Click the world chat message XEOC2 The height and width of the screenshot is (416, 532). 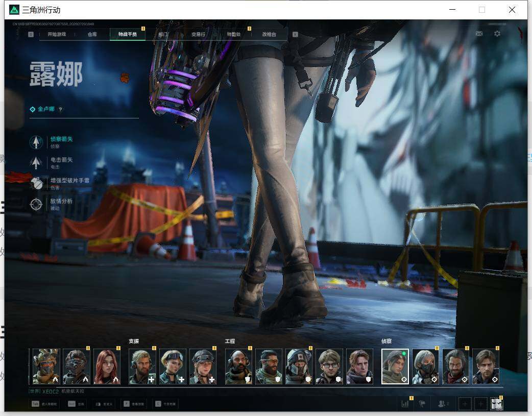click(x=56, y=391)
